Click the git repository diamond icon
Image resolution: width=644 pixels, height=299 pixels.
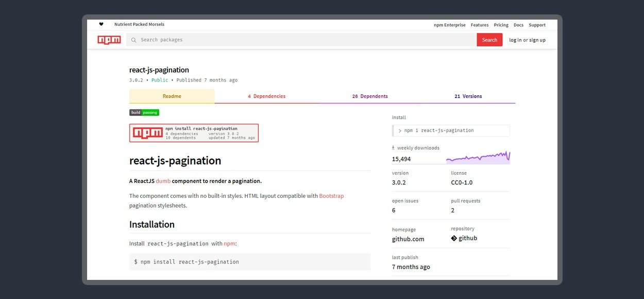[454, 238]
